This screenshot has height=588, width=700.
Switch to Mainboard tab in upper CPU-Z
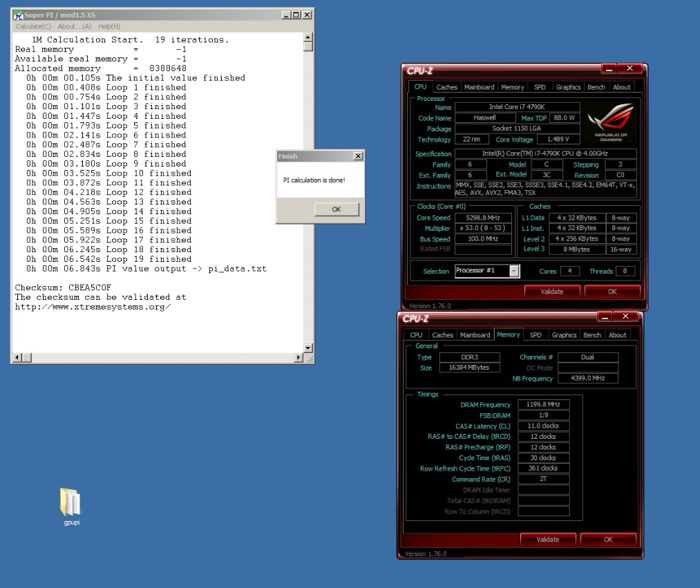pyautogui.click(x=479, y=87)
